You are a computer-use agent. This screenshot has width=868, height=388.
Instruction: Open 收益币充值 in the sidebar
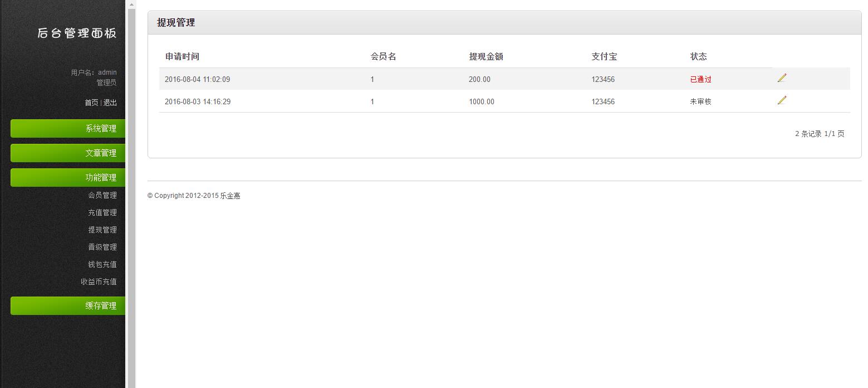[99, 282]
